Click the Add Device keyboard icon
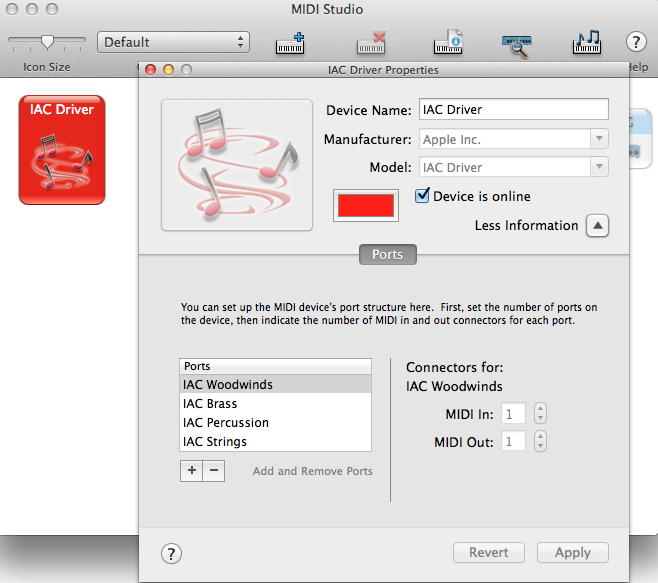The height and width of the screenshot is (583, 658). tap(290, 43)
